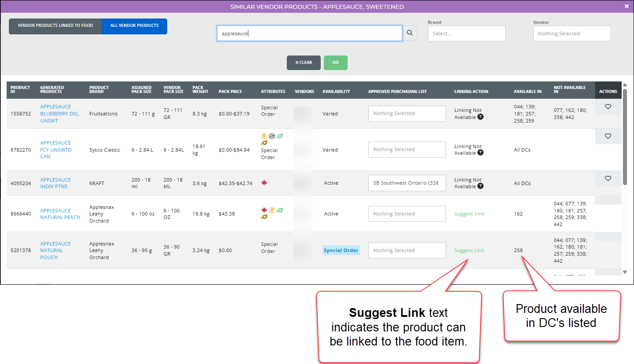Screen dimensions: 634x364
Task: Open Applesauce Blueberry Del Unswt product link
Action: click(x=59, y=114)
